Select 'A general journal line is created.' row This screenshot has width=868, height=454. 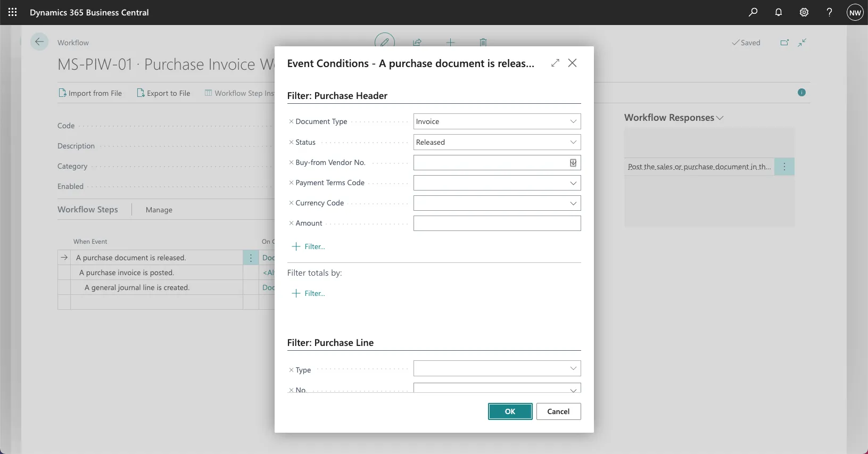[x=137, y=287]
